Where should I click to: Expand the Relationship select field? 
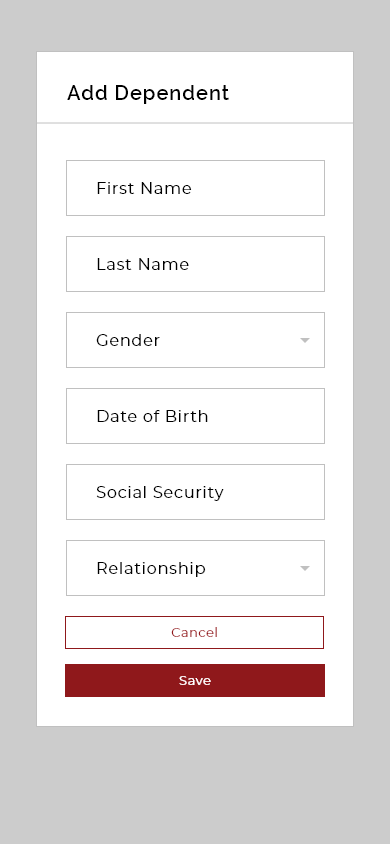pyautogui.click(x=195, y=568)
